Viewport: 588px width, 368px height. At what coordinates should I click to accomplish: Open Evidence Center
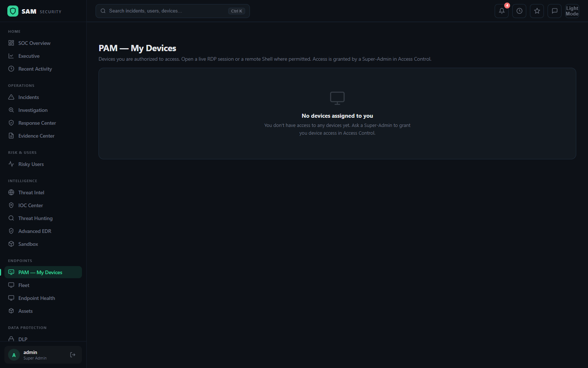(43, 136)
